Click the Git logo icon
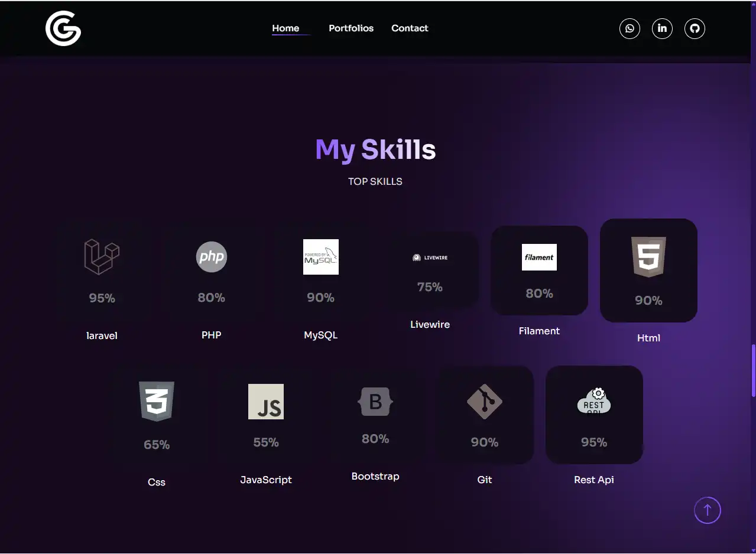This screenshot has width=756, height=554. [485, 402]
